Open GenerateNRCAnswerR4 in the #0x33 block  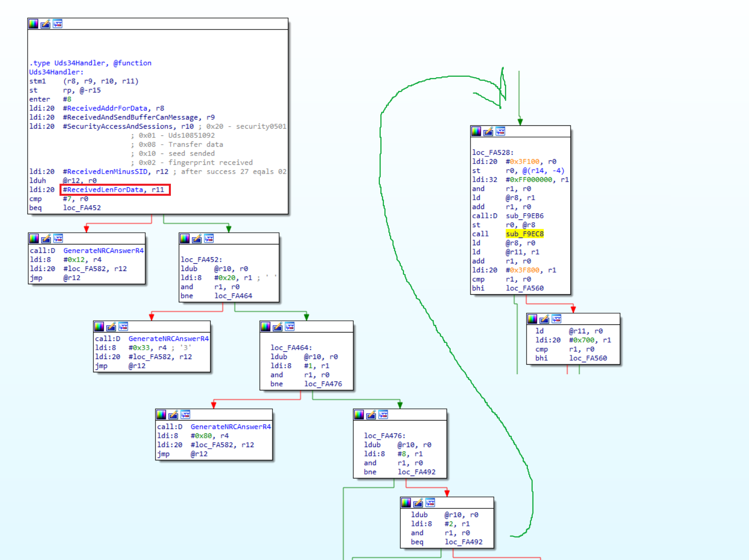pos(168,338)
